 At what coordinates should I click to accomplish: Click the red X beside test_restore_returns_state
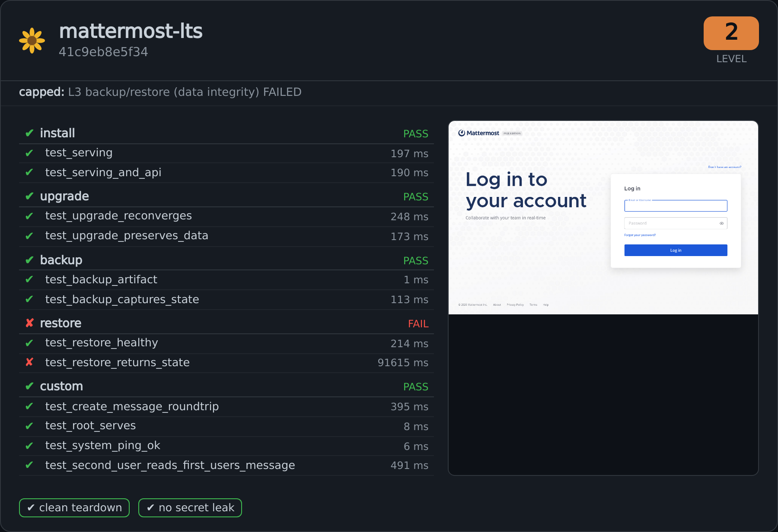pyautogui.click(x=29, y=362)
